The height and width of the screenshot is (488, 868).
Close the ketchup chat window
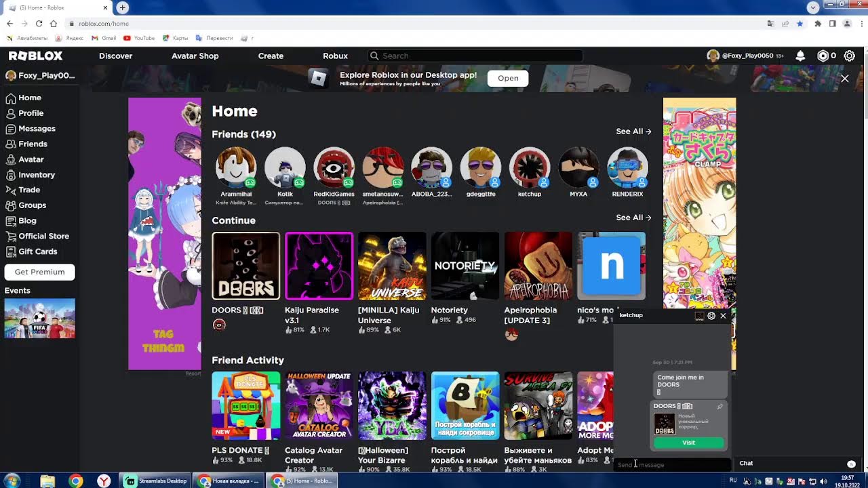(x=723, y=316)
